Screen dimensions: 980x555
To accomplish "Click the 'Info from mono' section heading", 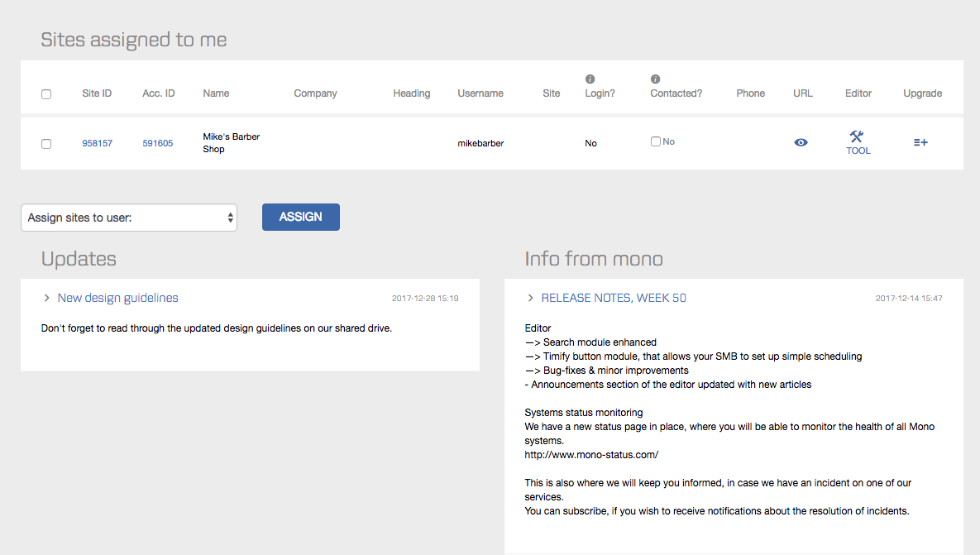I will (593, 258).
